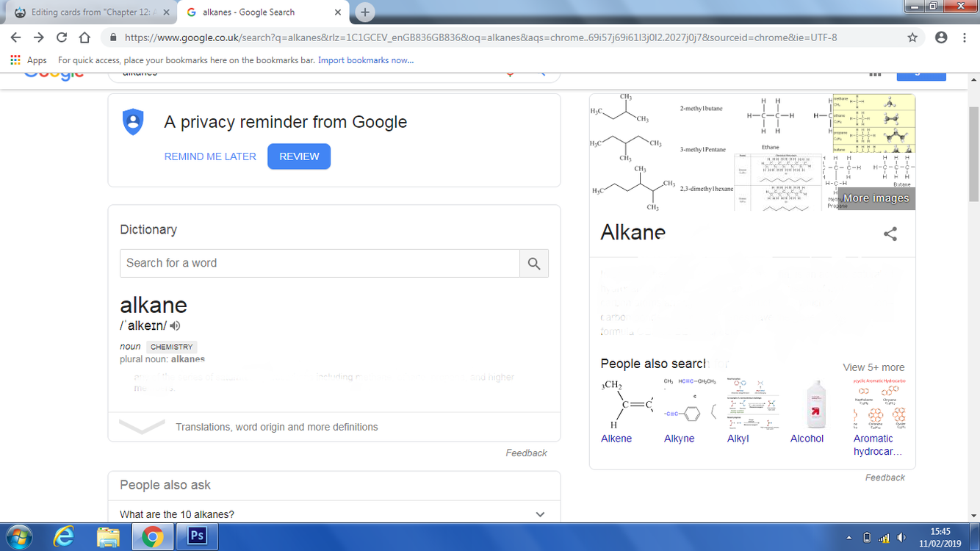Click the REVIEW privacy button

[299, 156]
